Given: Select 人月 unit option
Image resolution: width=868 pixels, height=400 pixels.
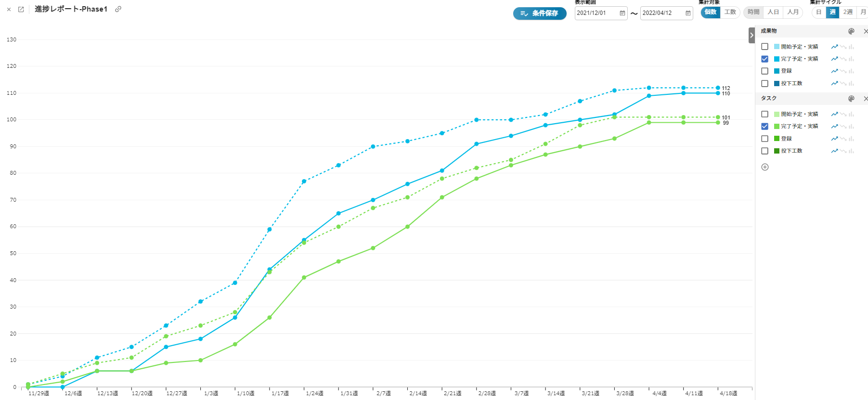Looking at the screenshot, I should (793, 12).
